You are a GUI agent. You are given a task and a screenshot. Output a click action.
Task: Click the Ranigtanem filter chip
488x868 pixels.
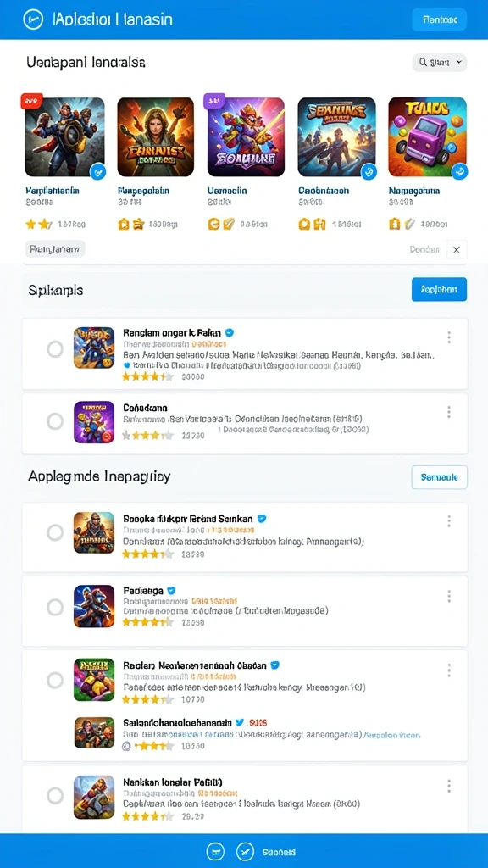[55, 249]
